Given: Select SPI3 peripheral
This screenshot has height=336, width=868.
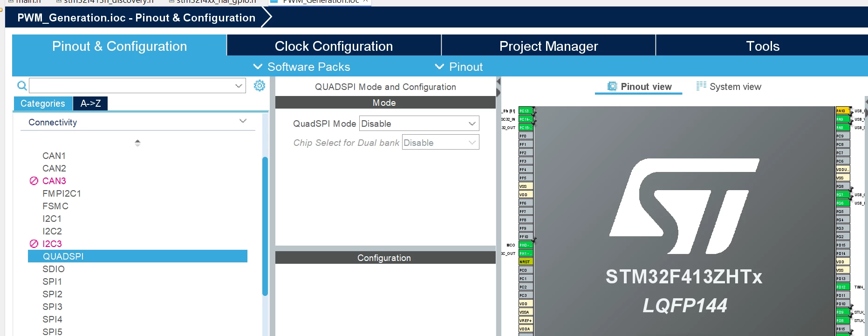Looking at the screenshot, I should [52, 307].
